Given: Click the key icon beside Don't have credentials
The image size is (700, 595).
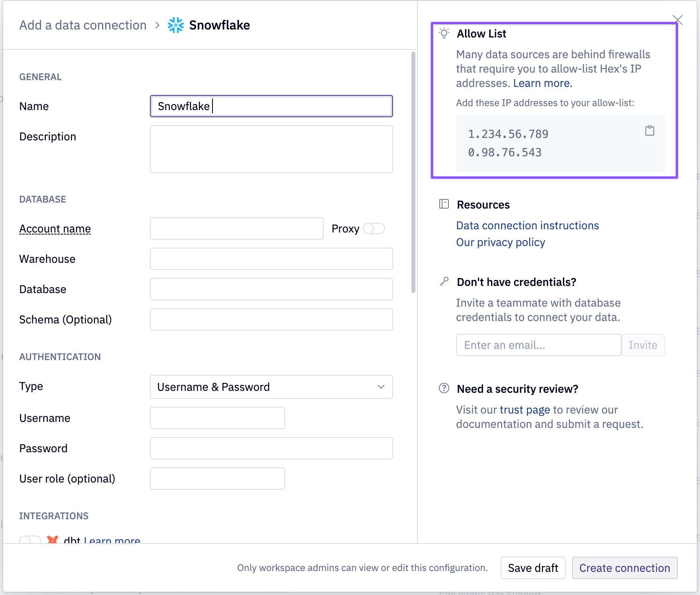Looking at the screenshot, I should (x=443, y=282).
